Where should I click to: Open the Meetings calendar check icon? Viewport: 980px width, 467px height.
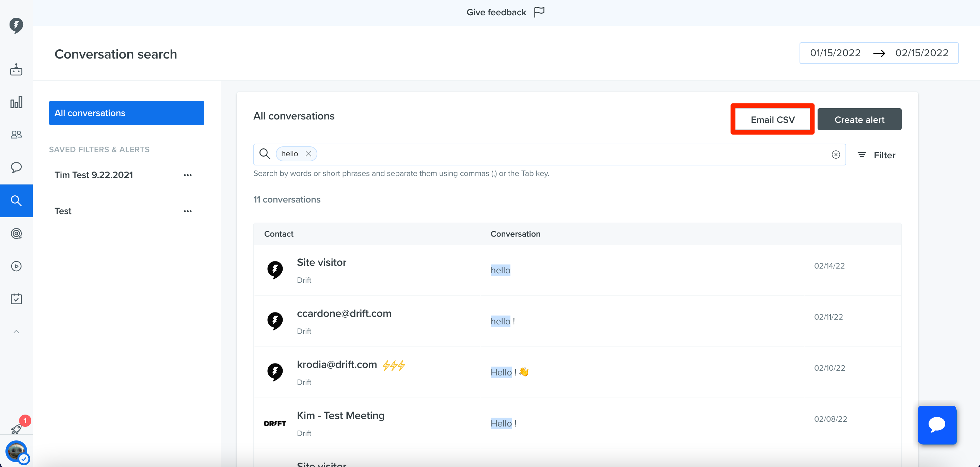[16, 299]
